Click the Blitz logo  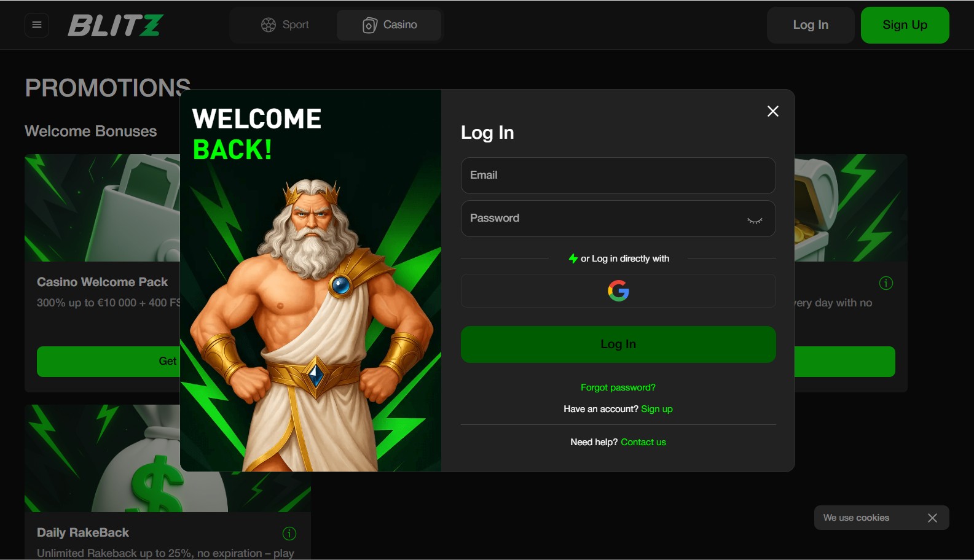point(115,25)
